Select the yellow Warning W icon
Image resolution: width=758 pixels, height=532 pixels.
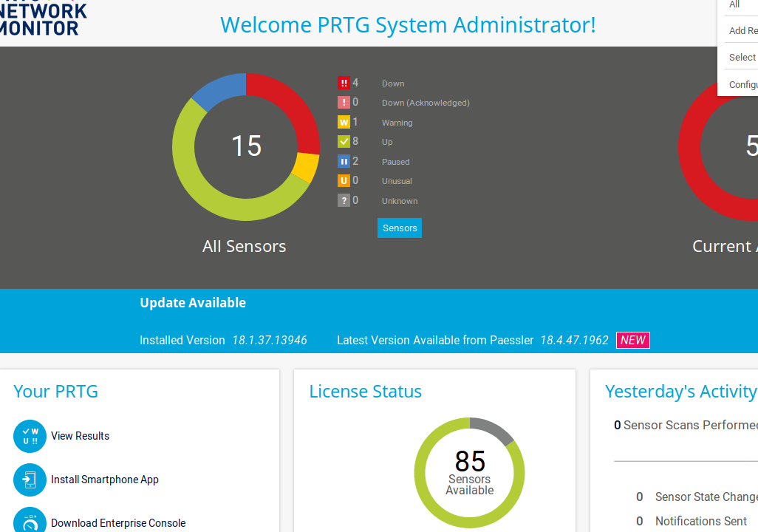[344, 123]
